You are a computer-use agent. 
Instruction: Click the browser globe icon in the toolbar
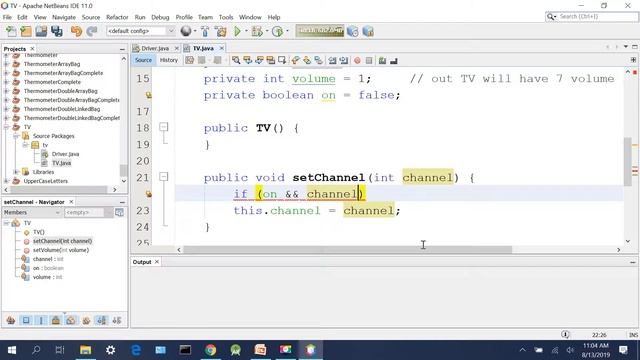click(x=186, y=31)
